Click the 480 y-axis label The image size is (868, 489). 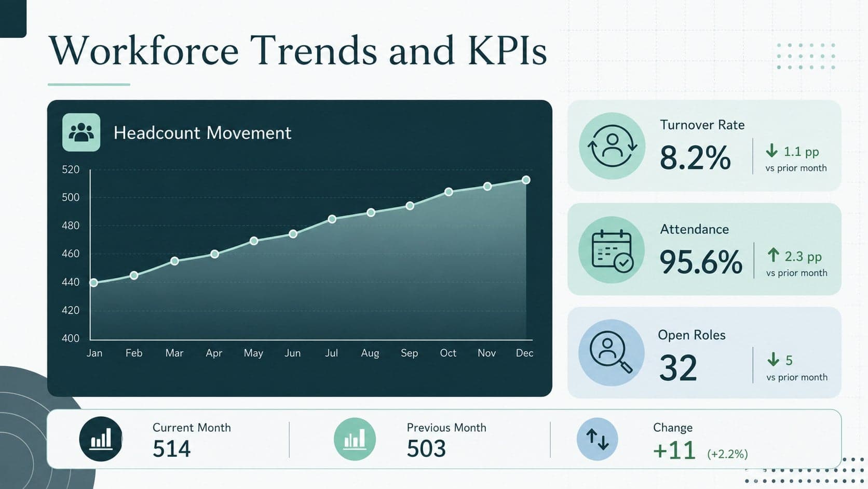(x=71, y=226)
